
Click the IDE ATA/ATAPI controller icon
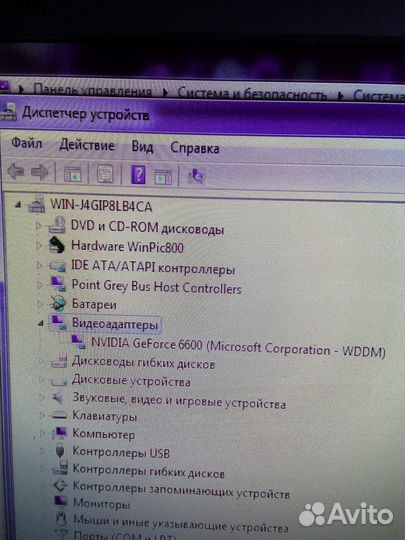[x=57, y=266]
